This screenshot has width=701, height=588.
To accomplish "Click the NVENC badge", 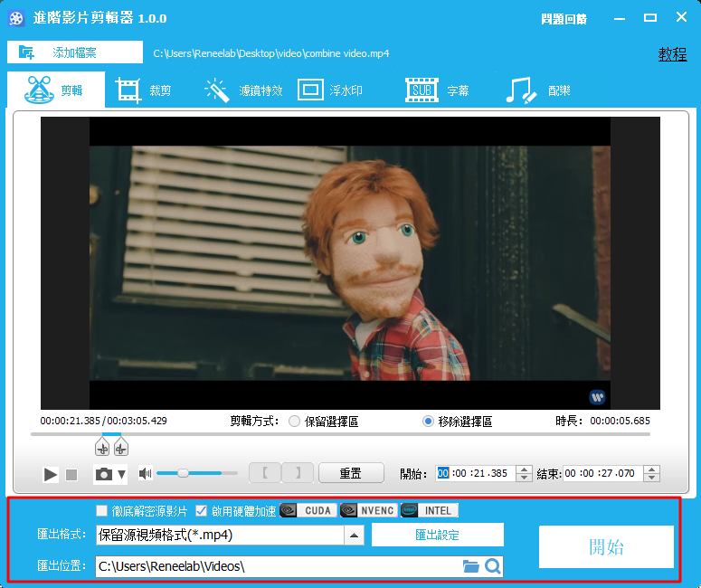I will (x=368, y=510).
